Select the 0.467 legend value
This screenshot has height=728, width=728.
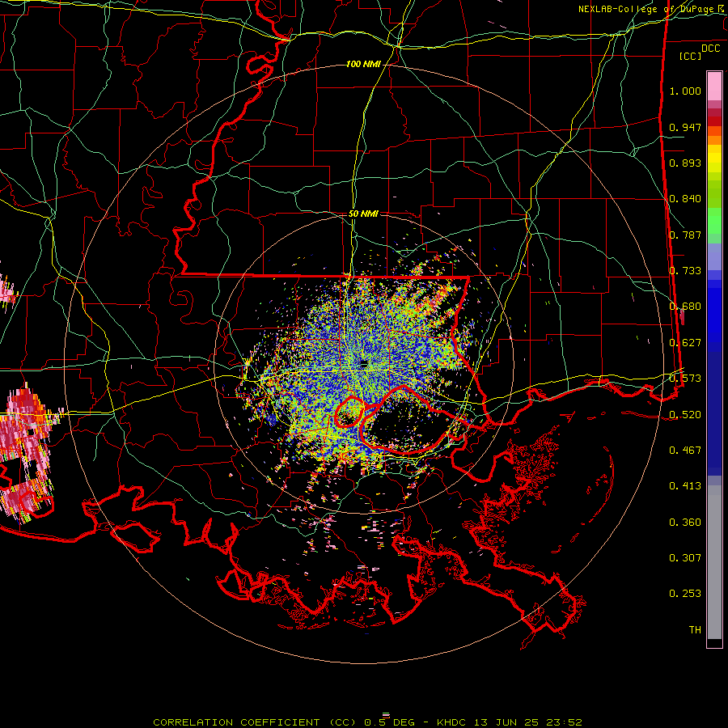(x=685, y=451)
